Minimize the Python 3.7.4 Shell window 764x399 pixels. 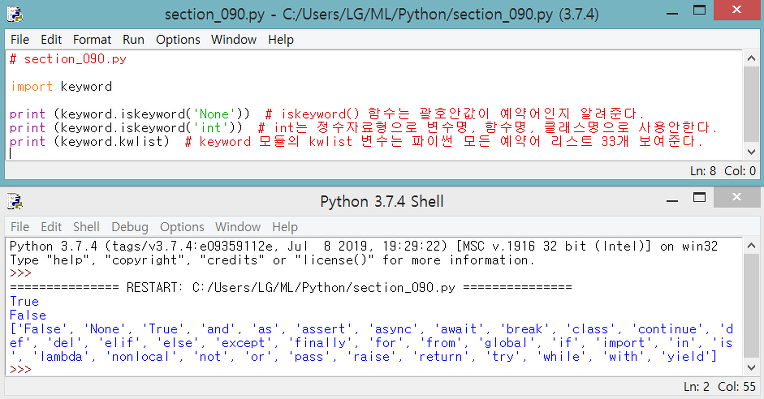tap(672, 199)
